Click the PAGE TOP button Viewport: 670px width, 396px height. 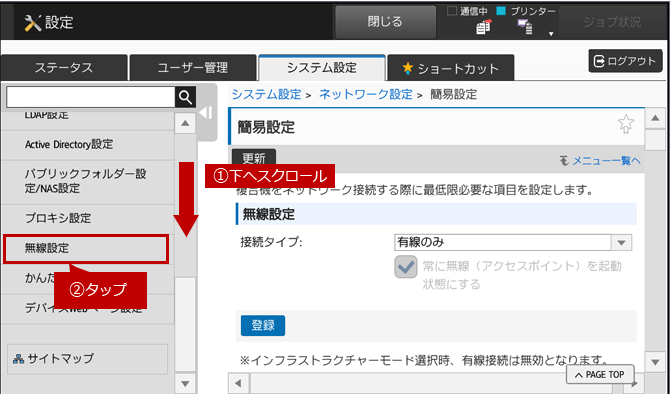(600, 375)
